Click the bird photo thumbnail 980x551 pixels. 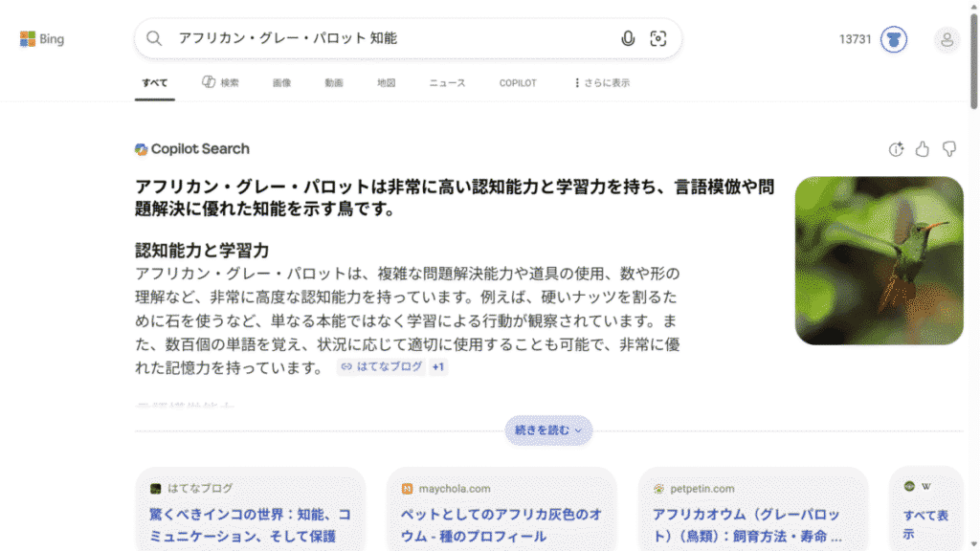(879, 259)
